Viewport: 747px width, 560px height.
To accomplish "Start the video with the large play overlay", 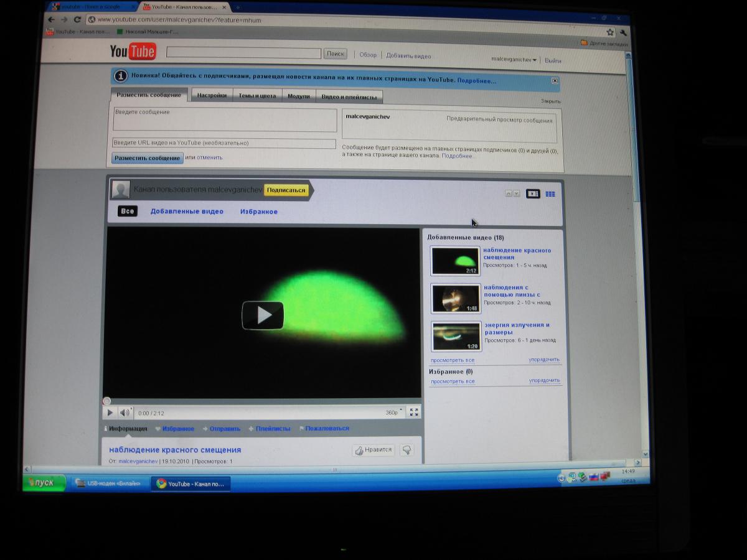I will pyautogui.click(x=263, y=315).
